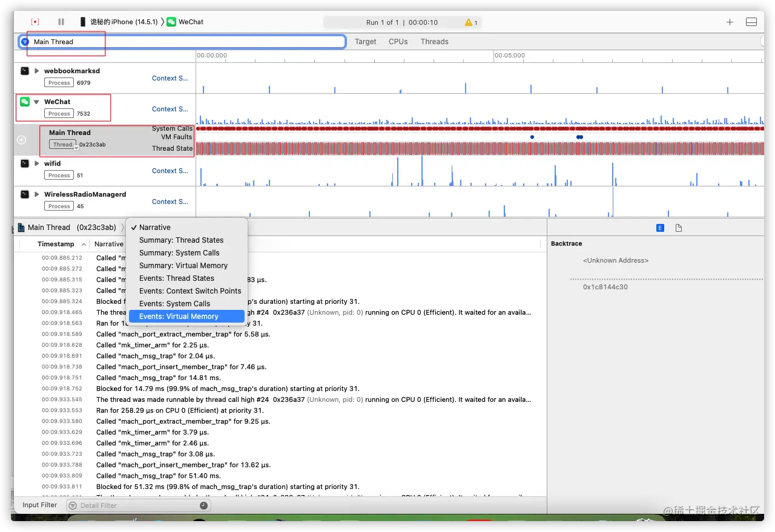Choose the WeChat target in path bar
Screen dimensions: 775x532
[x=185, y=22]
